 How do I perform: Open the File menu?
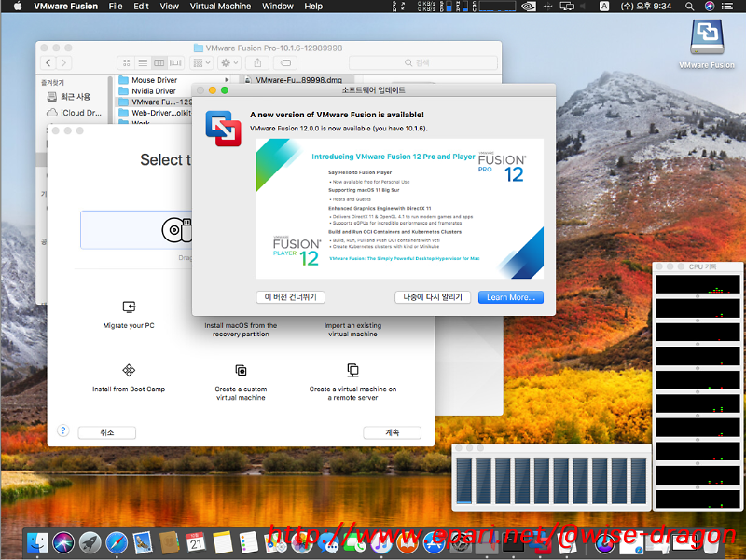[116, 7]
